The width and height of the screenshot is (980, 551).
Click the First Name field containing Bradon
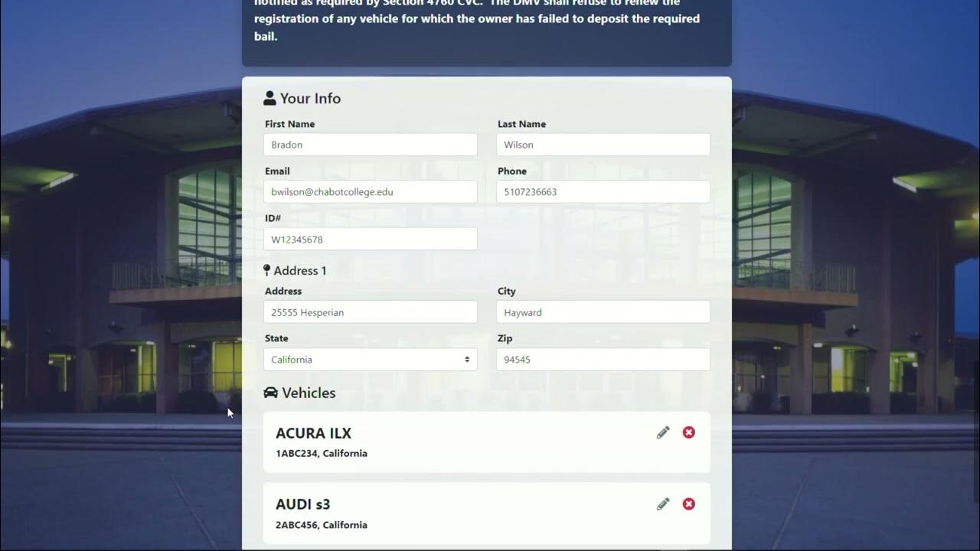[371, 145]
